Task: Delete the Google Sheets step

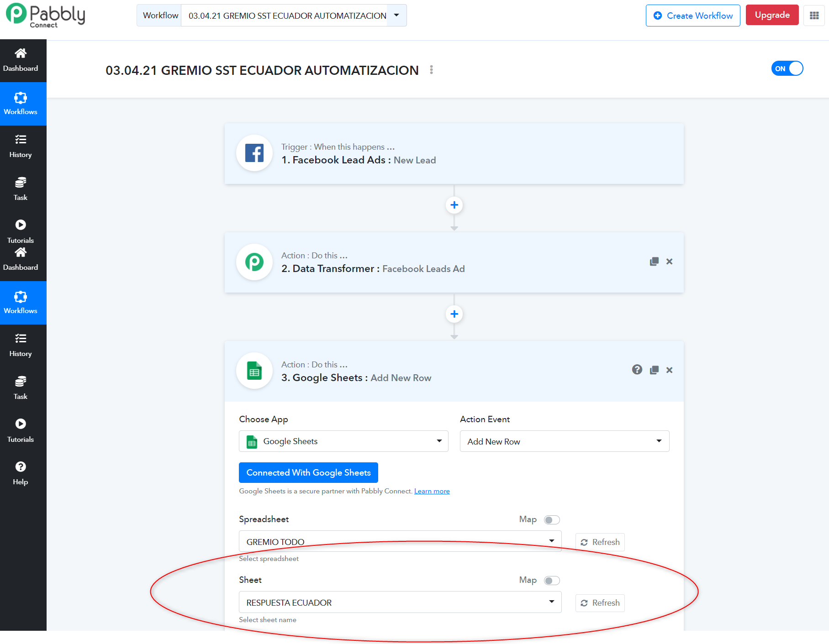Action: (669, 370)
